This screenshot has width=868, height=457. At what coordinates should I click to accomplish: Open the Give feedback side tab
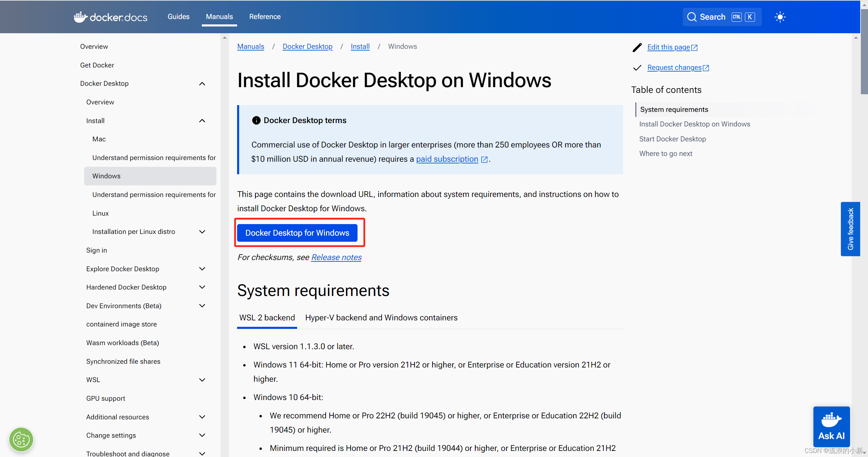pyautogui.click(x=850, y=229)
